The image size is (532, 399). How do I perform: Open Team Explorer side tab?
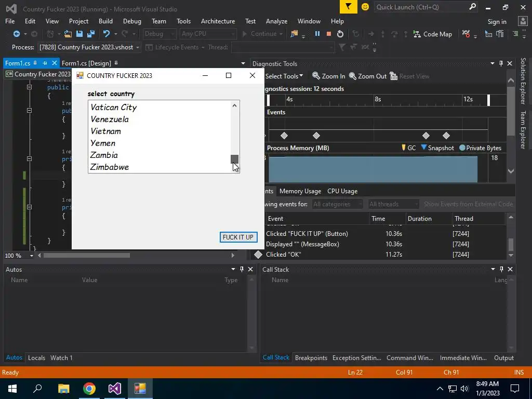(523, 129)
